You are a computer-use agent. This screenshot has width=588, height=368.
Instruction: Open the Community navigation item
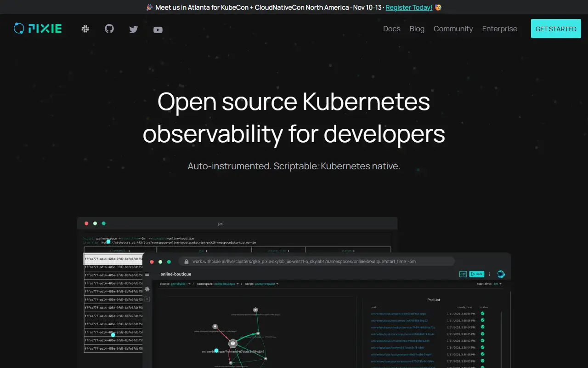[453, 29]
